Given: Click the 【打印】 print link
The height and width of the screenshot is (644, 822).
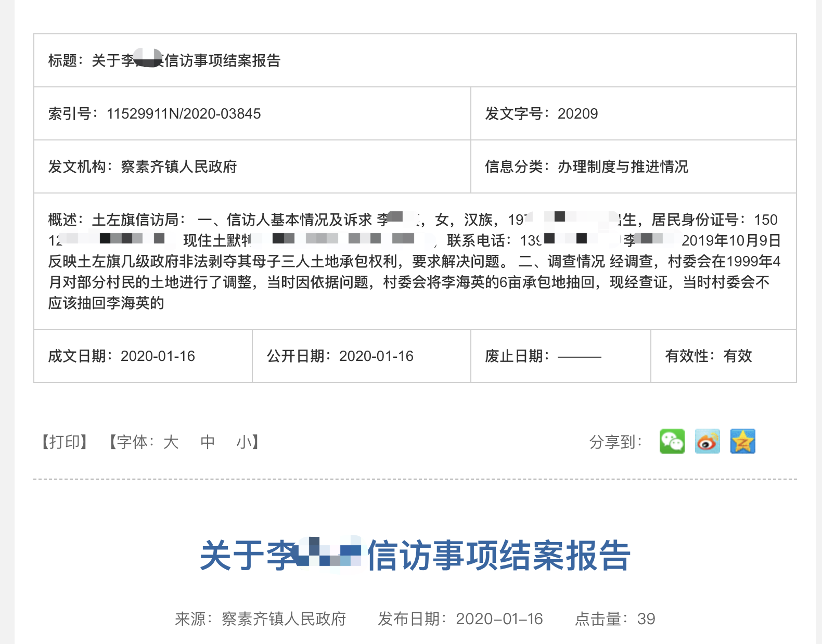Looking at the screenshot, I should pos(64,442).
